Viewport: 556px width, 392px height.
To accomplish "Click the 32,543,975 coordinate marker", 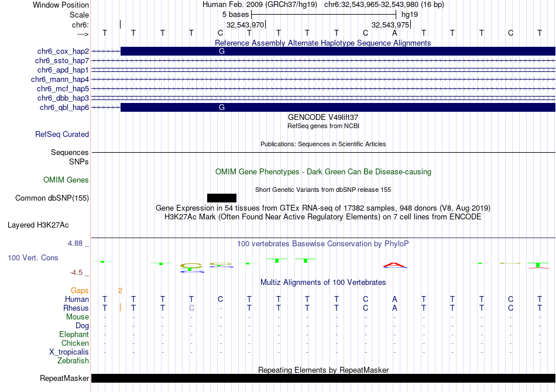I will [x=390, y=25].
